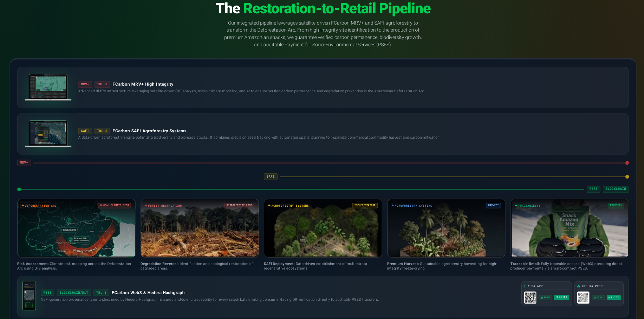This screenshot has width=644, height=319.
Task: Open the FCarbon SAFI laptop thumbnail
Action: [x=48, y=134]
